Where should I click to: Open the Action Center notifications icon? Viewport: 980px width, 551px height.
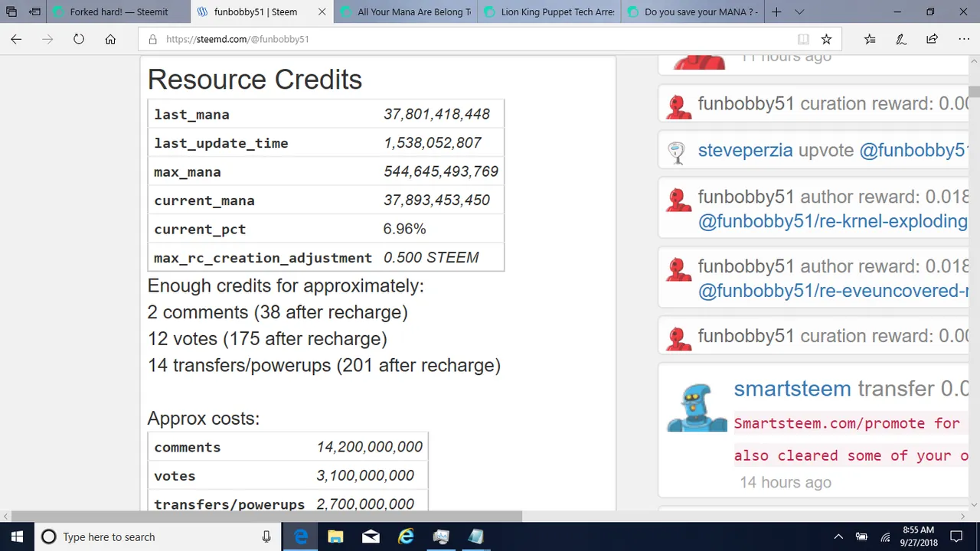point(955,536)
